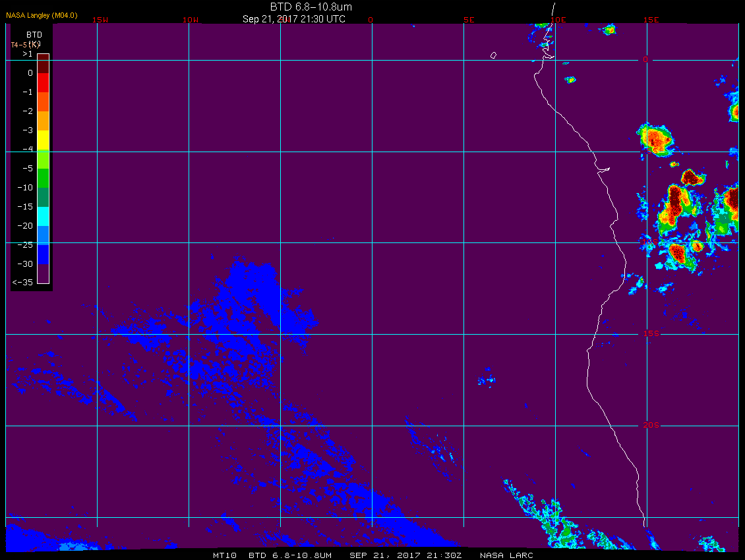Click the "10W" longitude label
745x560 pixels.
point(191,20)
